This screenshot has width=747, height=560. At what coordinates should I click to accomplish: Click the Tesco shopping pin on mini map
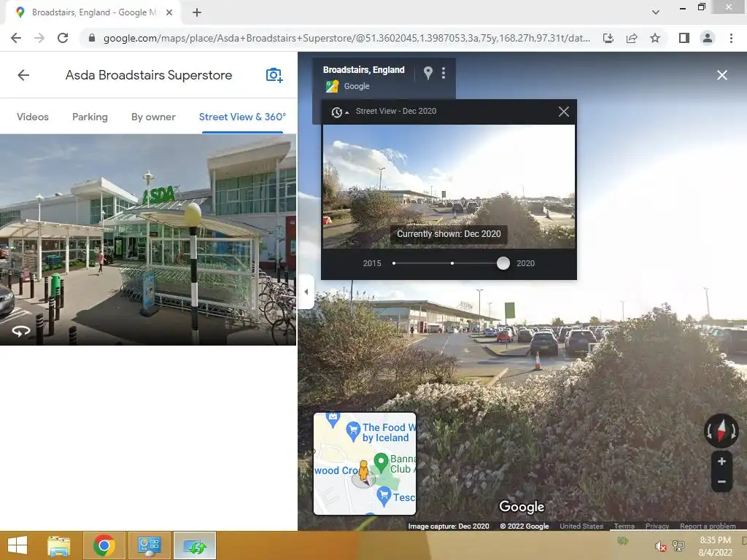[x=384, y=496]
